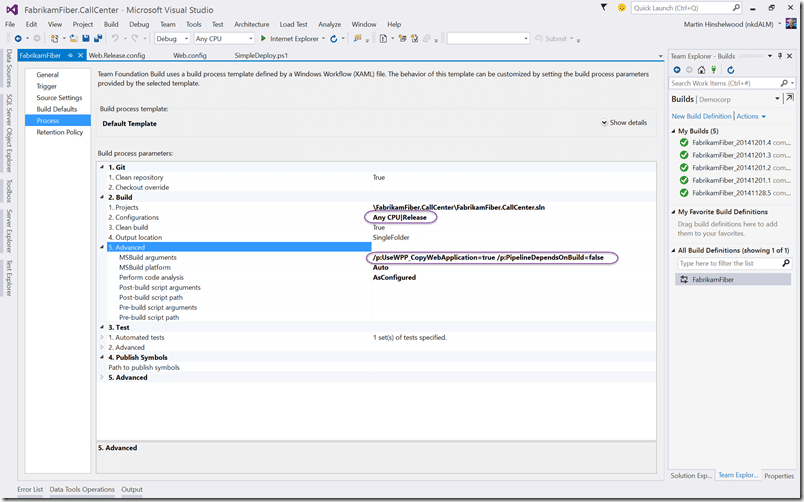
Task: Select MSBuild arguments value cell
Action: tap(513, 257)
